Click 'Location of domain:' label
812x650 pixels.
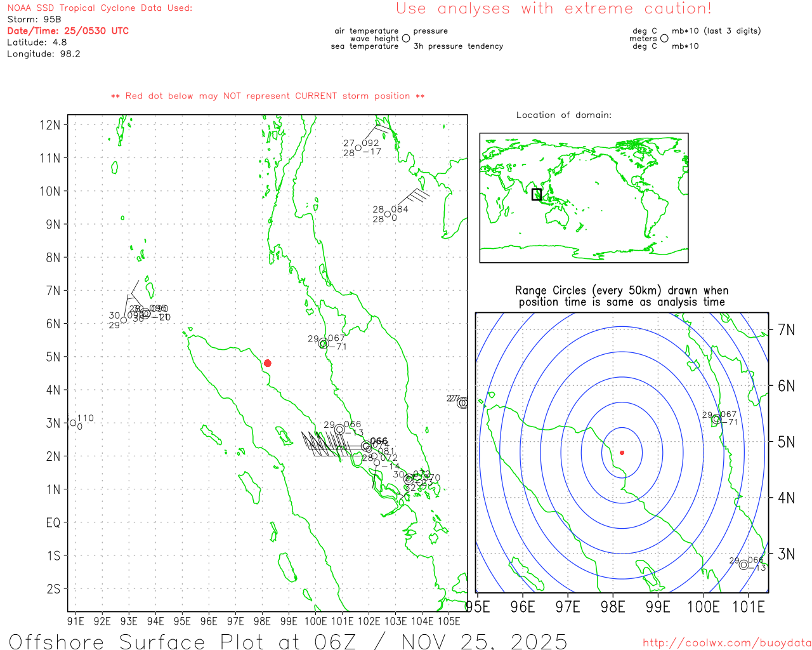[564, 115]
